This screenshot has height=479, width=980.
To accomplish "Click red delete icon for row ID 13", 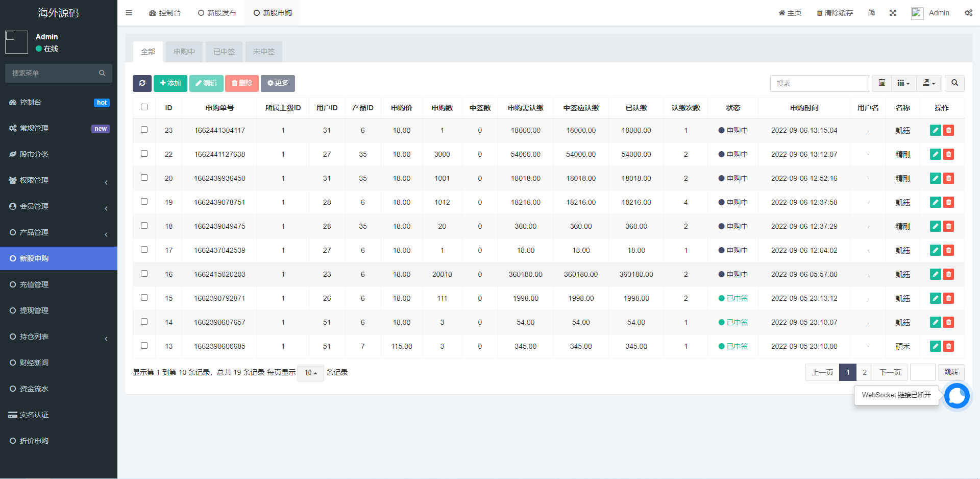I will click(x=948, y=346).
